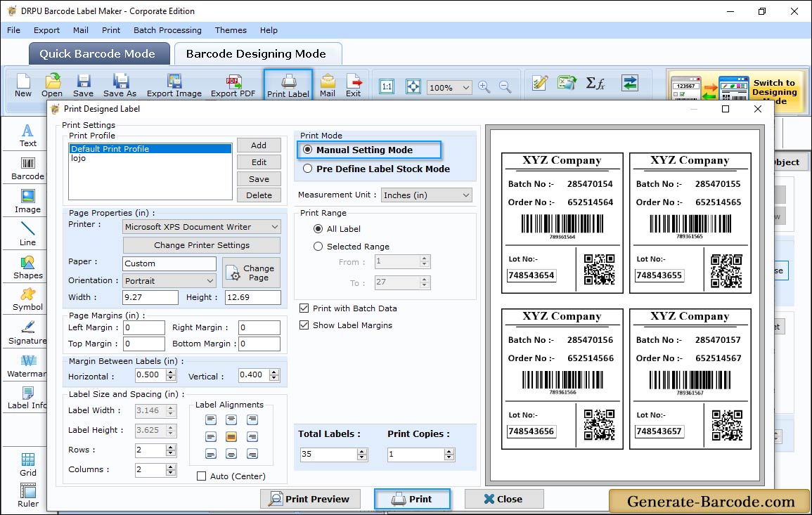The image size is (812, 515).
Task: Select the Signature tool in sidebar
Action: pyautogui.click(x=27, y=333)
